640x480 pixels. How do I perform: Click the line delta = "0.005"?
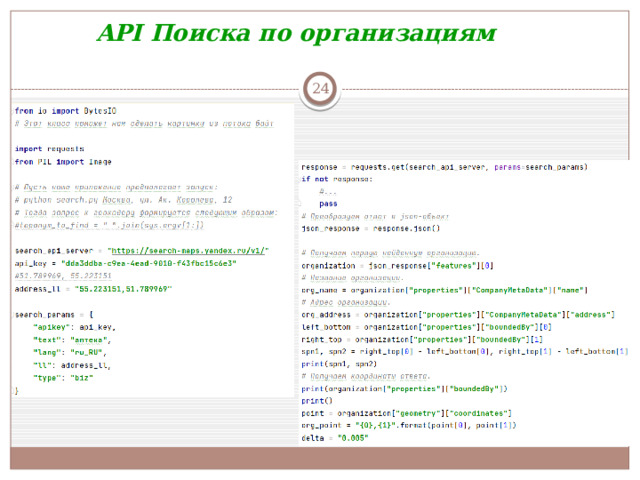point(335,438)
